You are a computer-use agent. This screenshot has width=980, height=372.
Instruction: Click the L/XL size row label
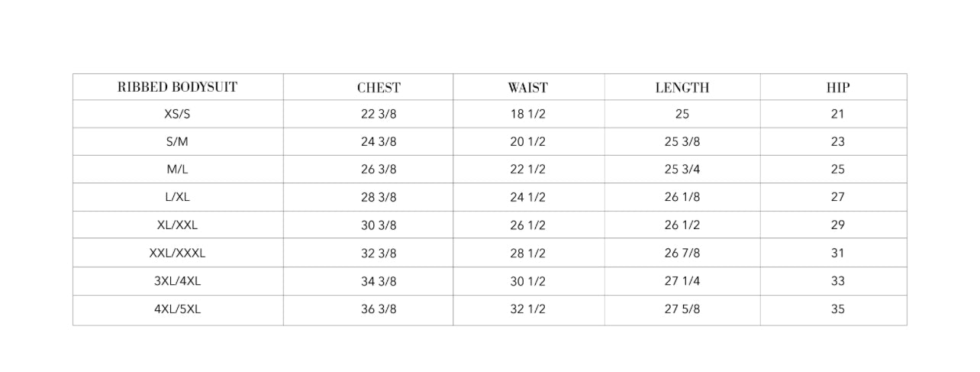click(177, 197)
